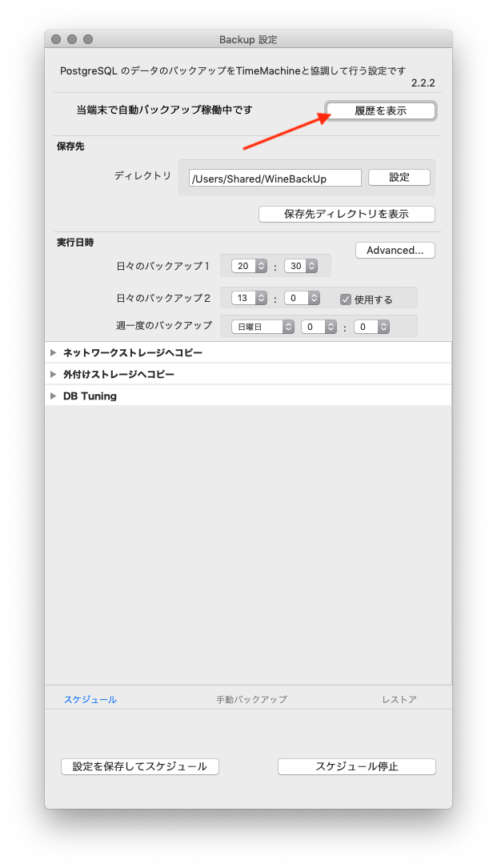Switch to レストア tab
This screenshot has height=868, width=497.
coord(399,699)
